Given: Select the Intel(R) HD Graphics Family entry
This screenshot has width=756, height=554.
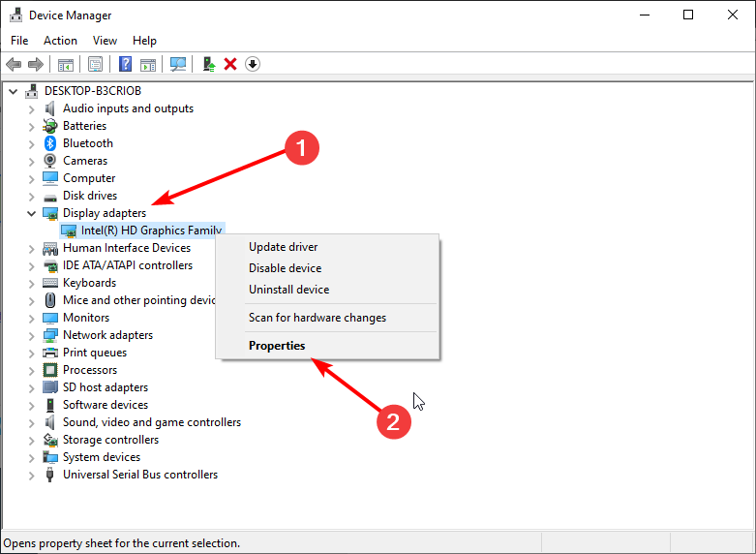Looking at the screenshot, I should tap(151, 231).
